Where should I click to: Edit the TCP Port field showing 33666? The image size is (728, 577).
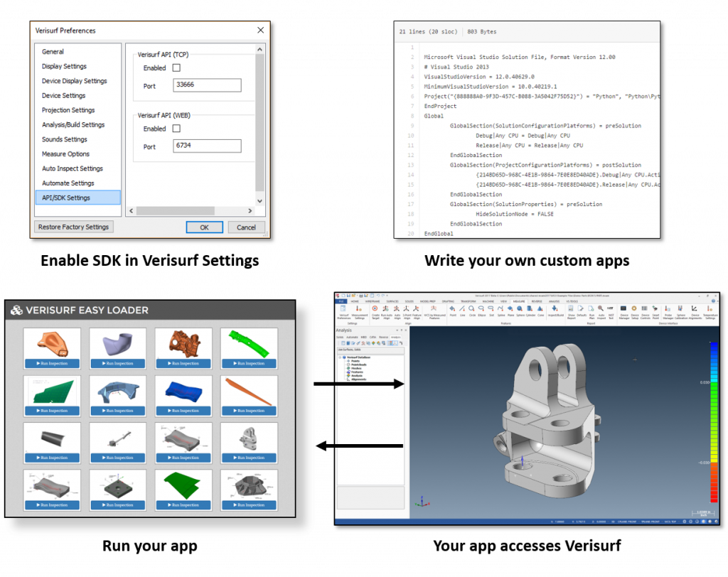pyautogui.click(x=206, y=84)
